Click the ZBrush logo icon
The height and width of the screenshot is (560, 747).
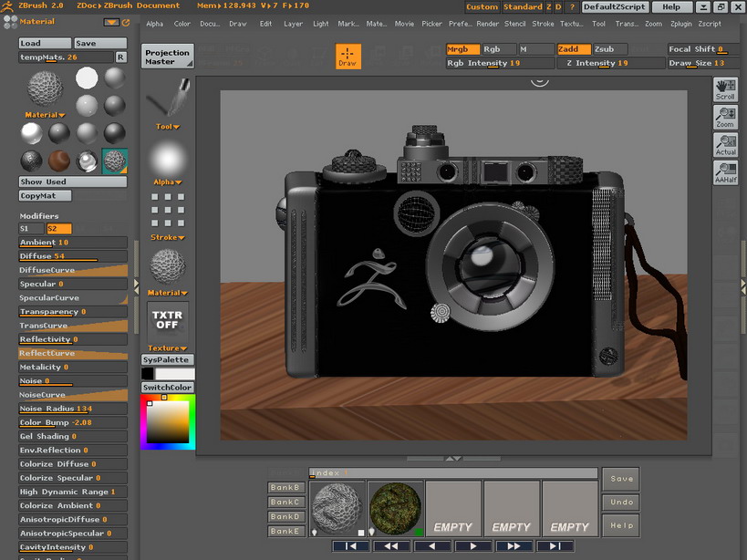(7, 5)
